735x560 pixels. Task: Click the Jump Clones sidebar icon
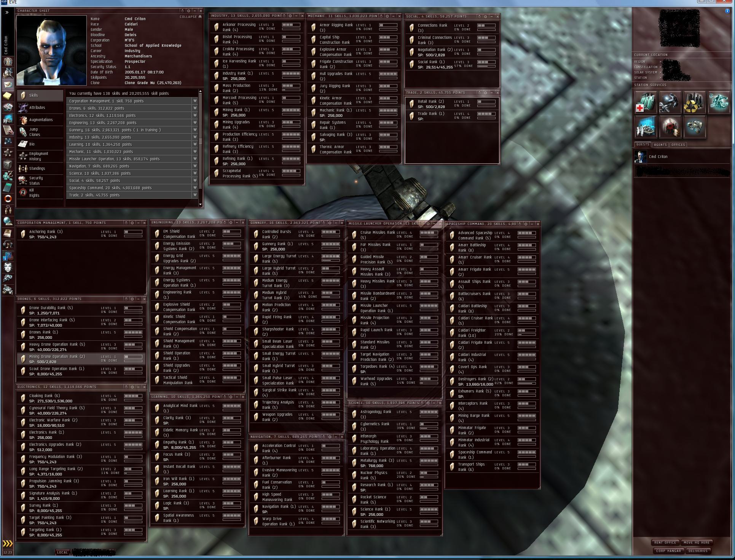click(23, 132)
